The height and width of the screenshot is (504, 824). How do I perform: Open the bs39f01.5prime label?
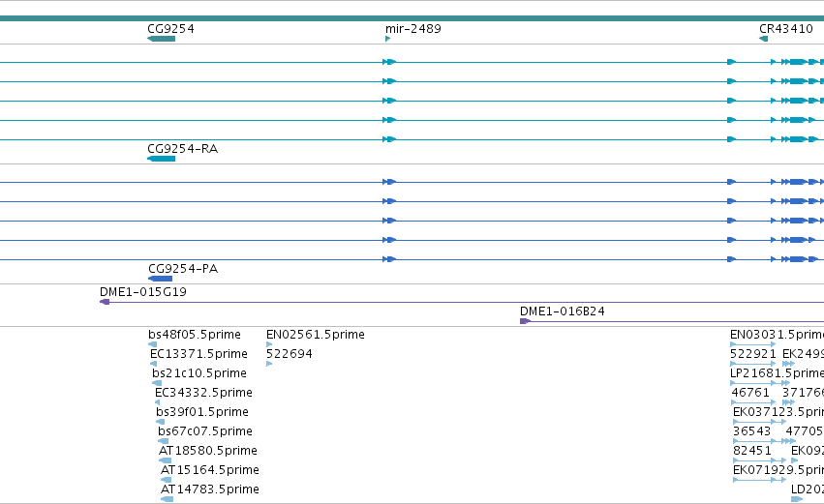(202, 412)
